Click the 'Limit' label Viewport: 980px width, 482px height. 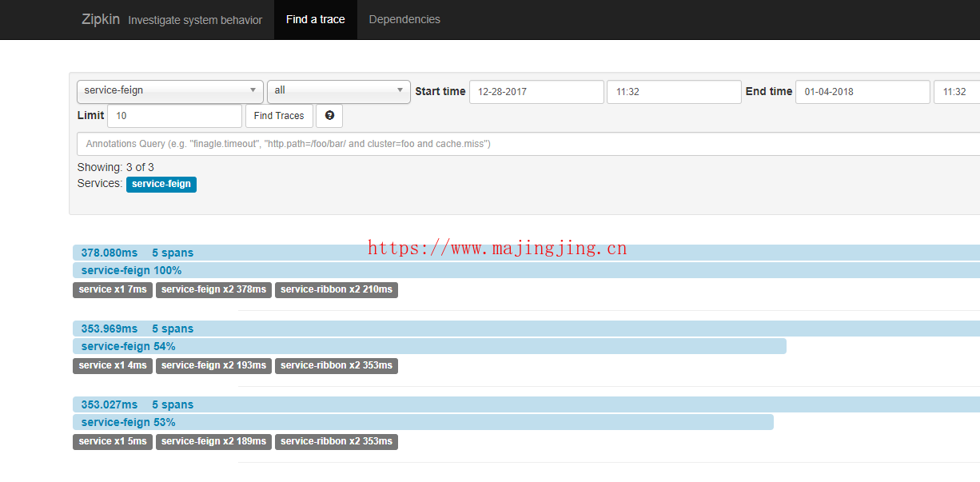90,116
